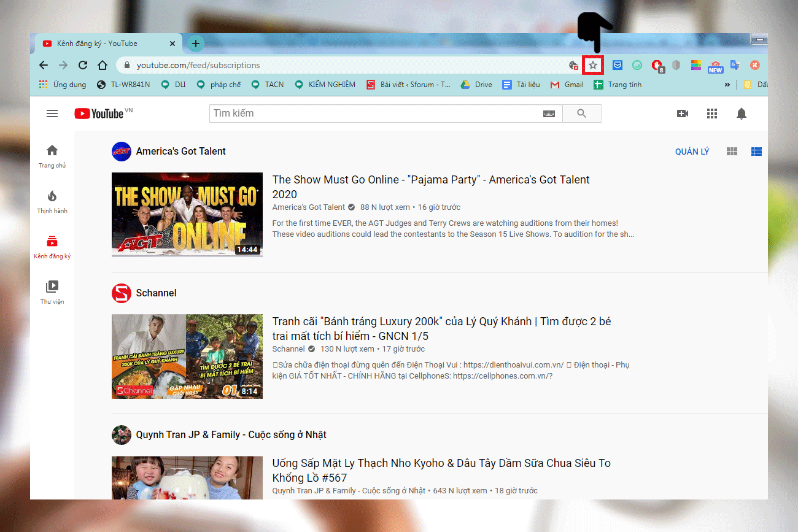
Task: Open the pháp chế bookmark
Action: [219, 85]
